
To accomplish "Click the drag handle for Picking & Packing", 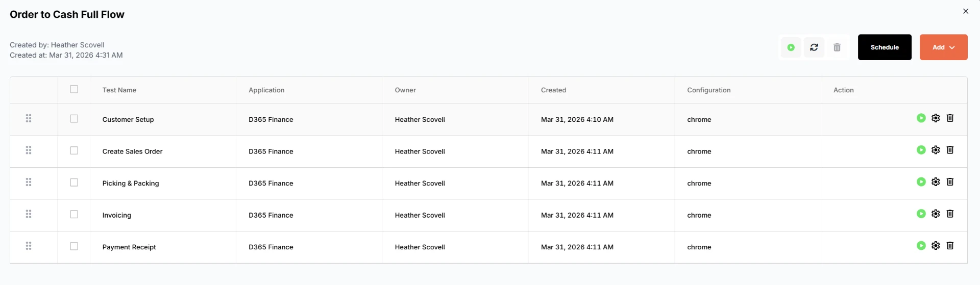I will 29,182.
